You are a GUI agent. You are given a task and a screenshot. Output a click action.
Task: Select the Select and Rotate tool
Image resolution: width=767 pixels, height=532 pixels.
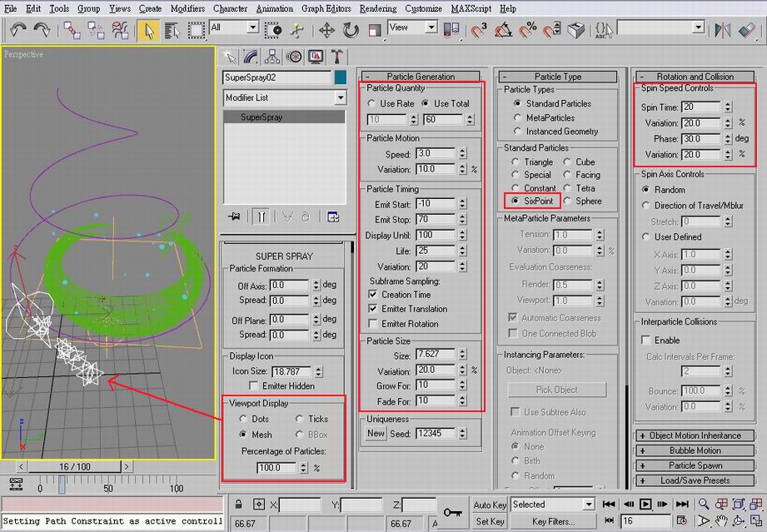(x=351, y=30)
